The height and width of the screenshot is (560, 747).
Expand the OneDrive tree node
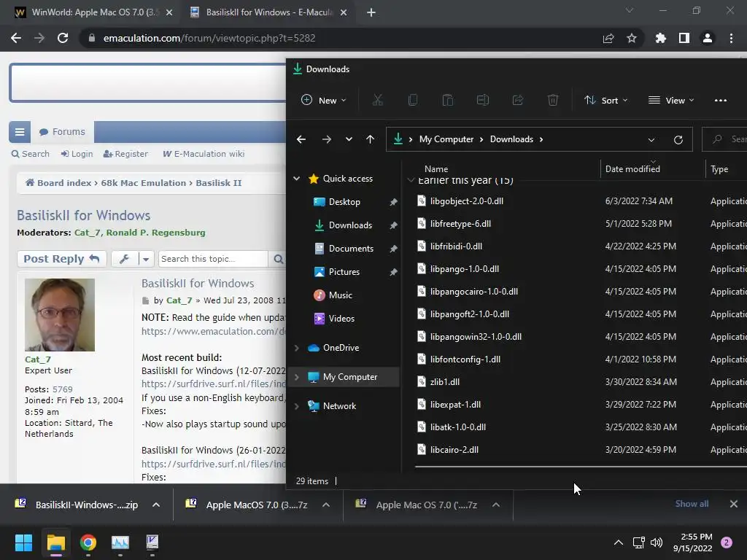[296, 348]
